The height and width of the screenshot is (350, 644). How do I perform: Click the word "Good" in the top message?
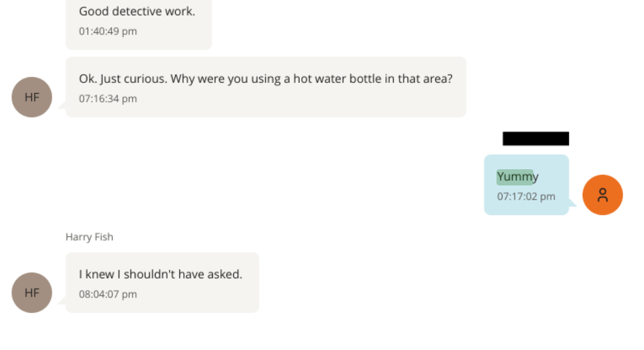coord(94,11)
